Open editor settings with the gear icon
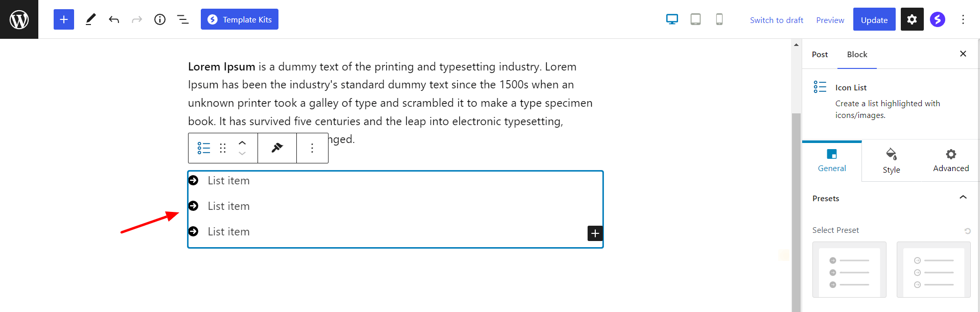The width and height of the screenshot is (980, 312). 912,19
